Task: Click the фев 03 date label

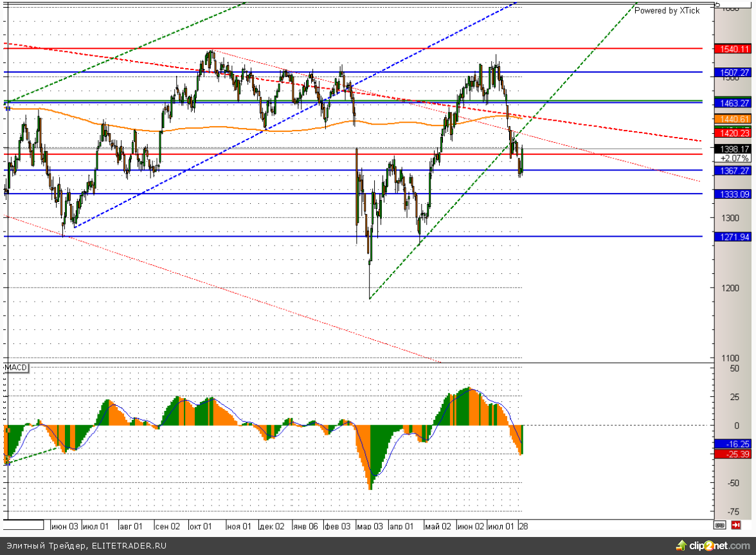Action: pos(337,526)
